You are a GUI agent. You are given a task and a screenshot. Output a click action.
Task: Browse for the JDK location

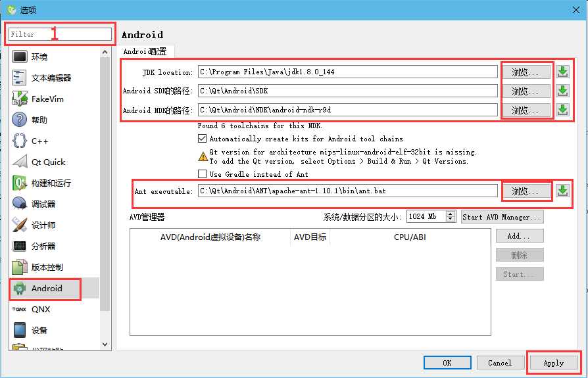click(x=526, y=72)
